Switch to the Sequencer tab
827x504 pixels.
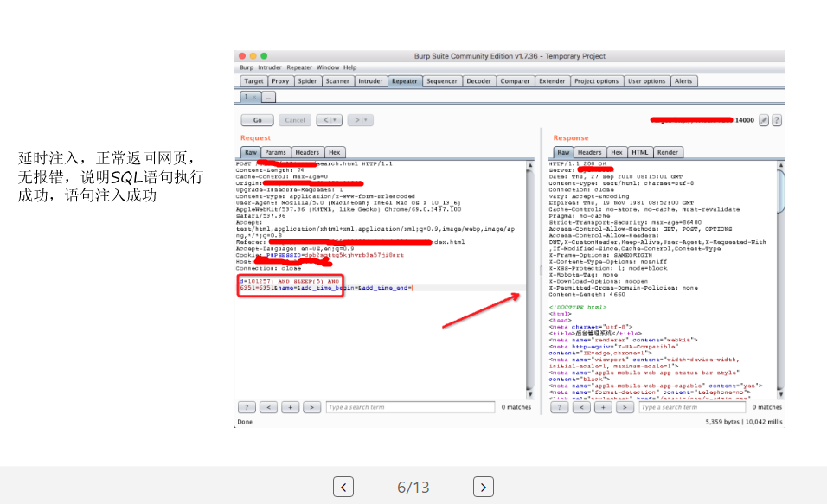coord(442,81)
